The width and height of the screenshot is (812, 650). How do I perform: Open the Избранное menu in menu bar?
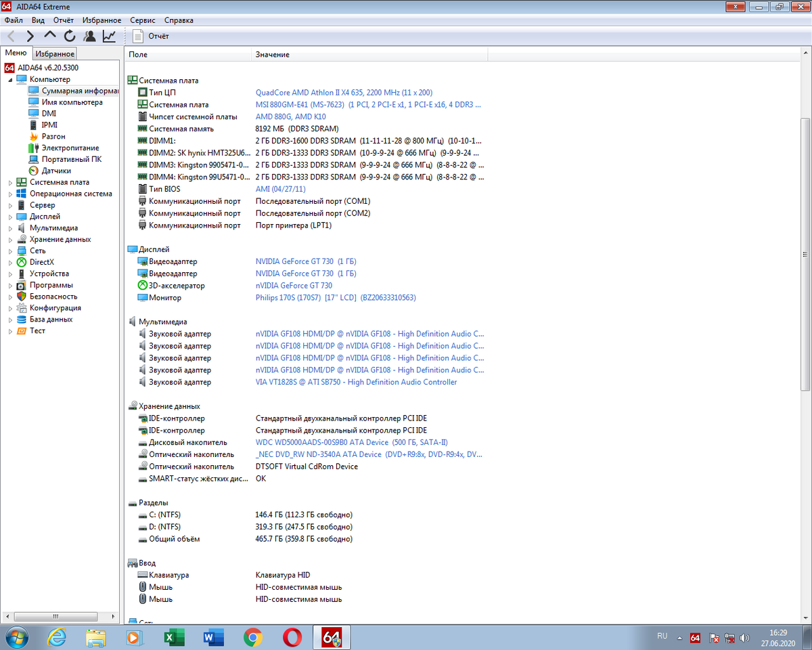click(101, 20)
